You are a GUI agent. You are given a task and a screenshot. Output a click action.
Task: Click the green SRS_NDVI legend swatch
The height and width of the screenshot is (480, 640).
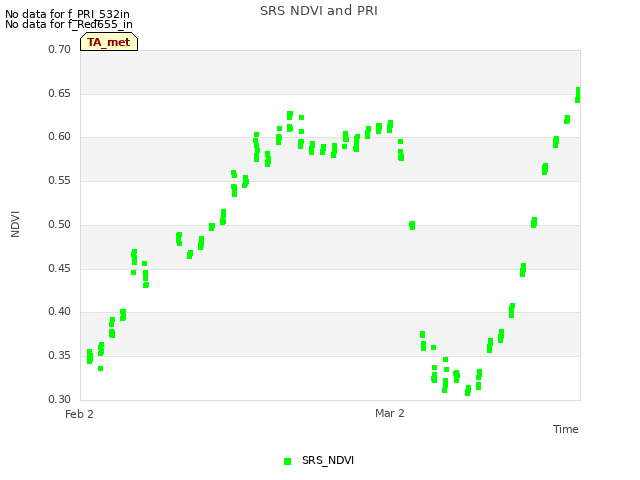(287, 461)
